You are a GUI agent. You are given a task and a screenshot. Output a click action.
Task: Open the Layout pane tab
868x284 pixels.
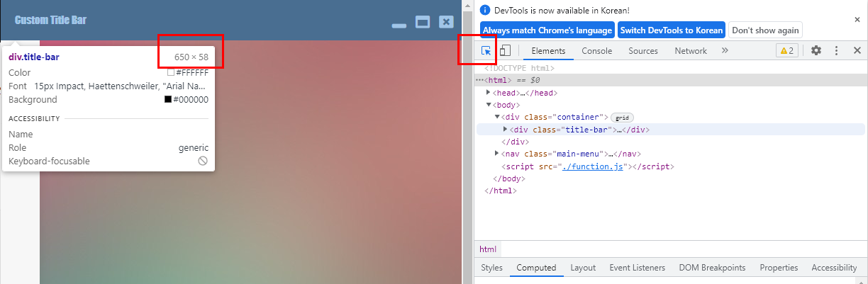pyautogui.click(x=583, y=268)
